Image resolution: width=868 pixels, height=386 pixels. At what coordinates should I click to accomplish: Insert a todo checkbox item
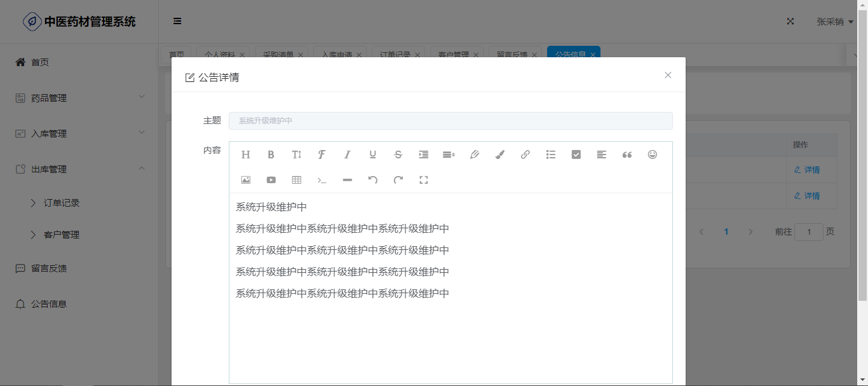(576, 155)
